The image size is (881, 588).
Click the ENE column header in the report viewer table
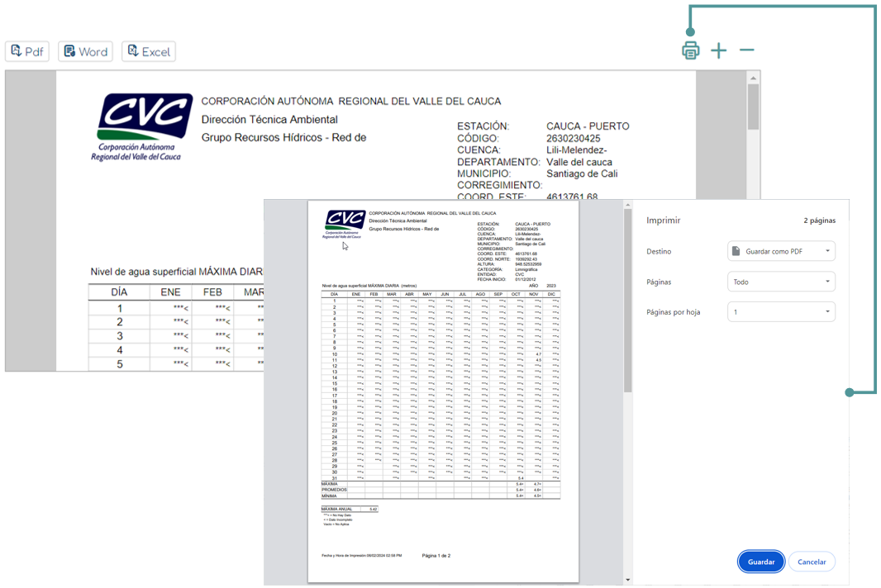[170, 292]
